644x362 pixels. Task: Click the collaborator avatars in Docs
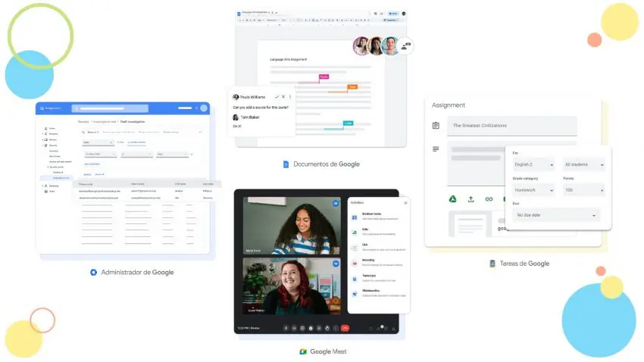(x=375, y=46)
